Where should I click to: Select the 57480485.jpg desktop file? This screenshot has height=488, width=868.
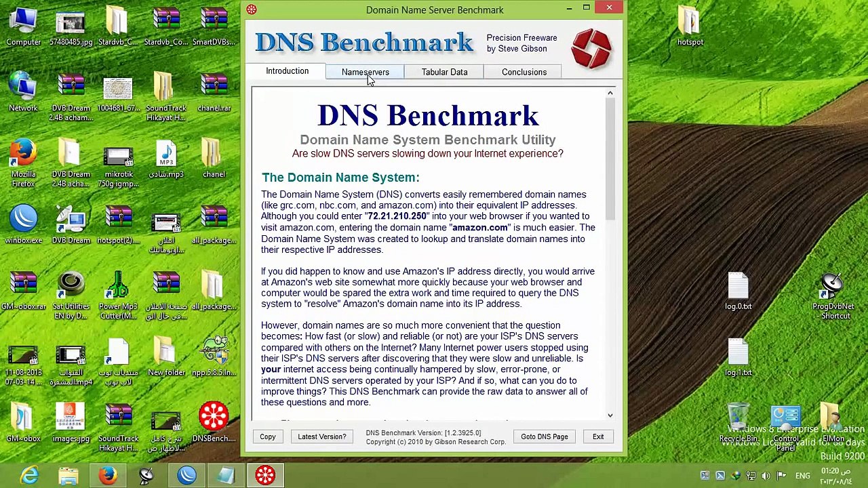(71, 27)
